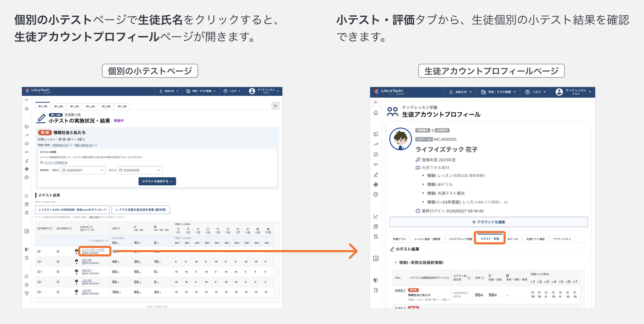644x324 pixels.
Task: Open the アクティビティ profile tab
Action: tap(562, 239)
